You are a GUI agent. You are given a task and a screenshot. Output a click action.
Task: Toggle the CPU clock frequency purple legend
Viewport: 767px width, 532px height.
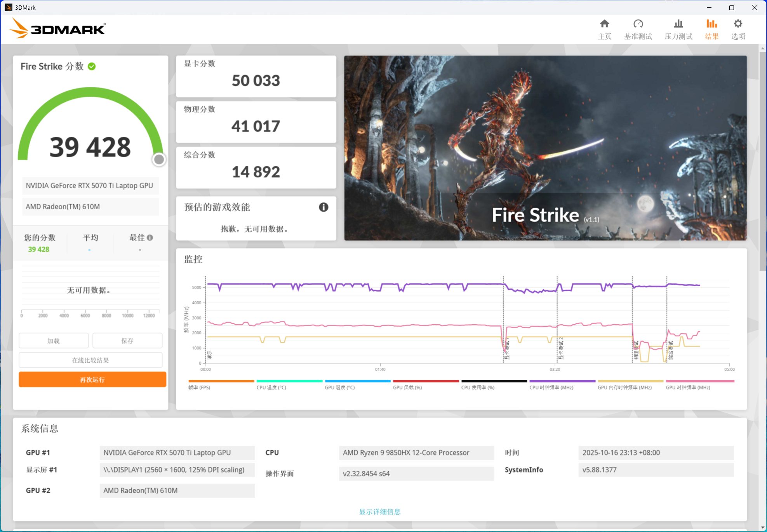(x=551, y=387)
